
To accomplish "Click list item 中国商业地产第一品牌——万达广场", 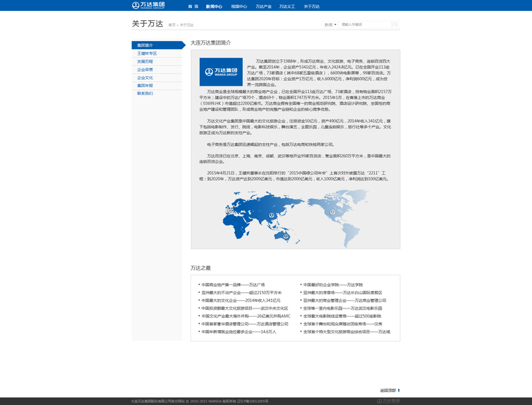I will click(x=233, y=285).
